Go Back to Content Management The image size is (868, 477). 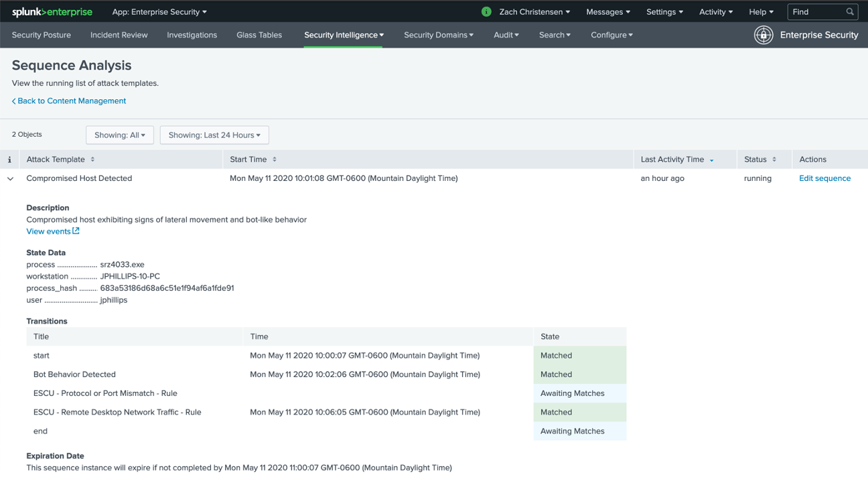[69, 100]
